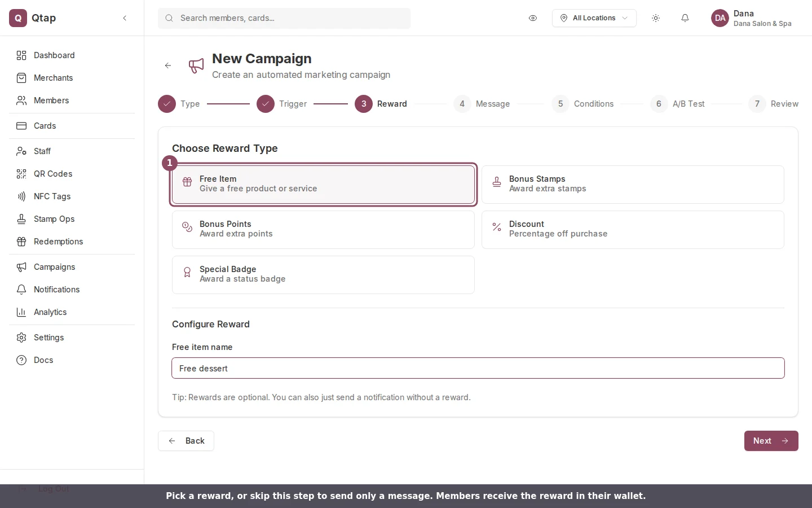
Task: Click the Dana Salon & Spa account name
Action: (x=762, y=24)
